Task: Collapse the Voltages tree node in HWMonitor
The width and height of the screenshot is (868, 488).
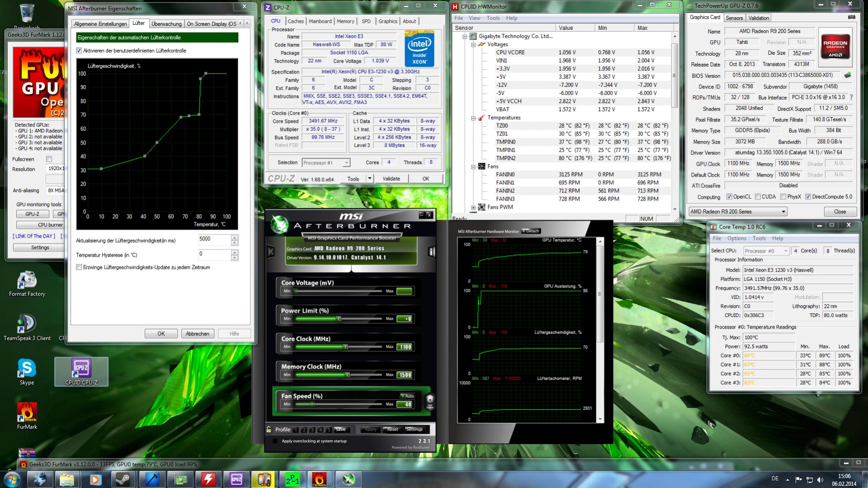Action: click(473, 44)
